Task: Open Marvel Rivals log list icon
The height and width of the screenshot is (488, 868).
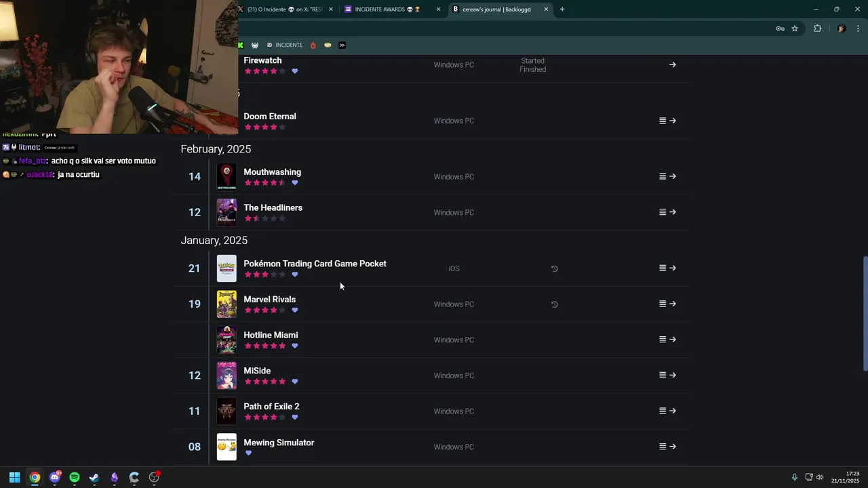Action: (x=663, y=304)
